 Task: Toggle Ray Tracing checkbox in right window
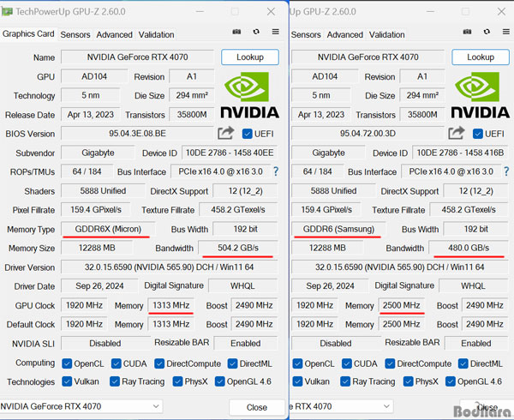(x=345, y=381)
